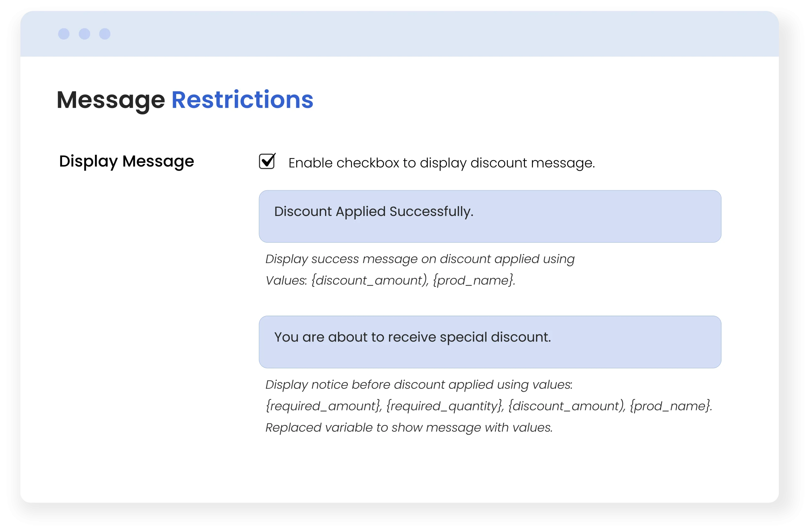This screenshot has height=532, width=811.
Task: Click the blue "Restrictions" word in the heading
Action: (x=242, y=100)
